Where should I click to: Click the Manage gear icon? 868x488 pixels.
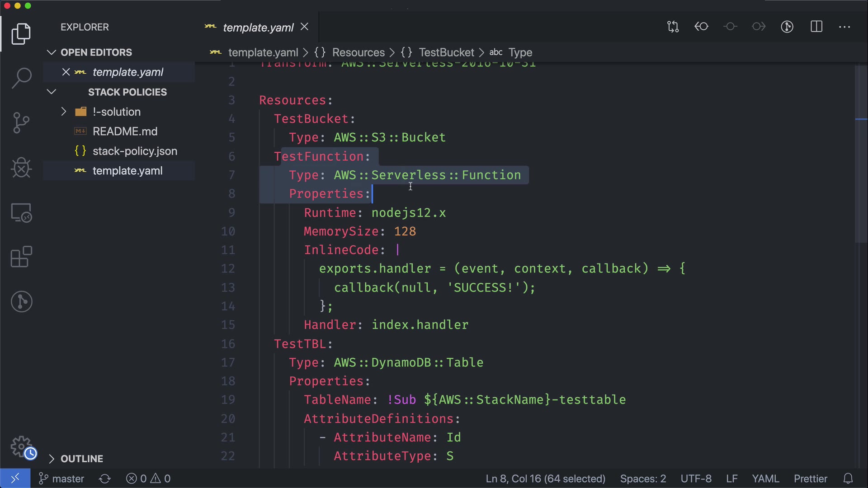pyautogui.click(x=21, y=447)
